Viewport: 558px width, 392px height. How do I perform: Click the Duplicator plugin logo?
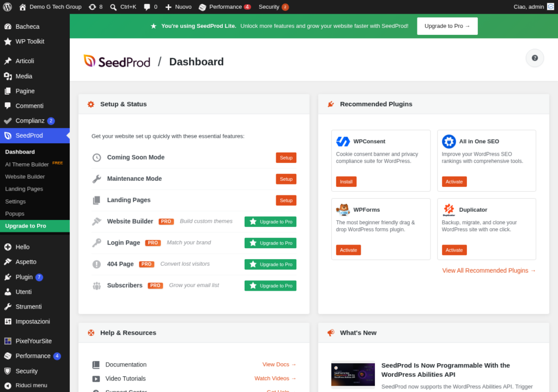[449, 210]
